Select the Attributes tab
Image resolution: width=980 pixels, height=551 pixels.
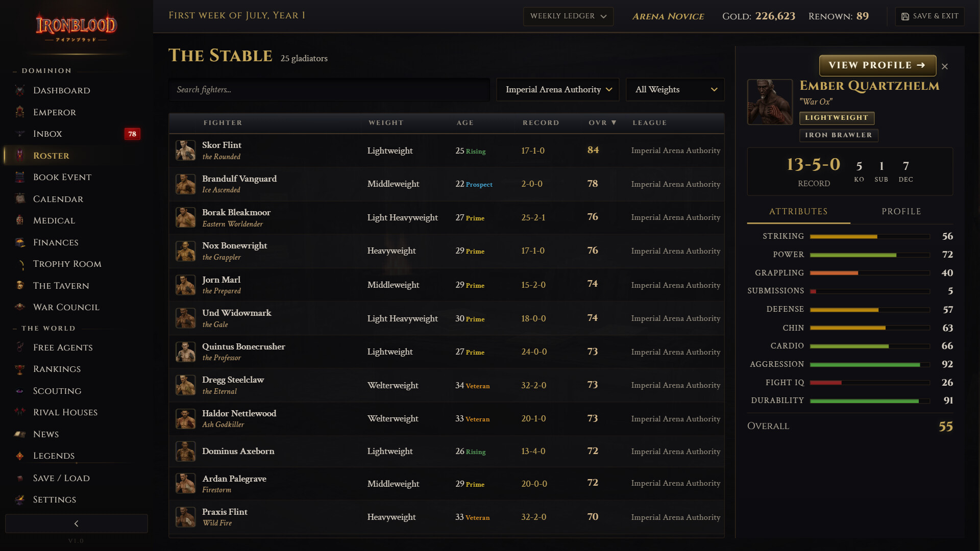coord(798,212)
